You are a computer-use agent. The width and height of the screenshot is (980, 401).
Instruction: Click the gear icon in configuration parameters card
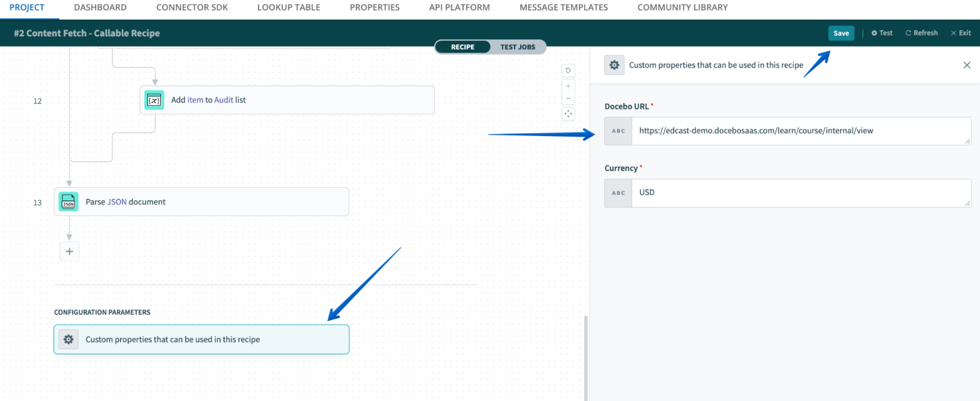click(69, 339)
